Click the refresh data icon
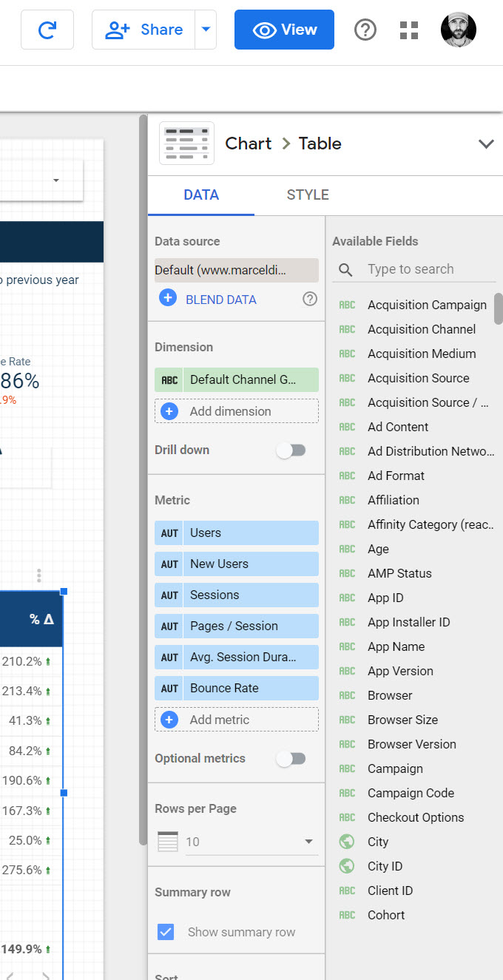Screen dimensions: 503x980 tap(47, 30)
